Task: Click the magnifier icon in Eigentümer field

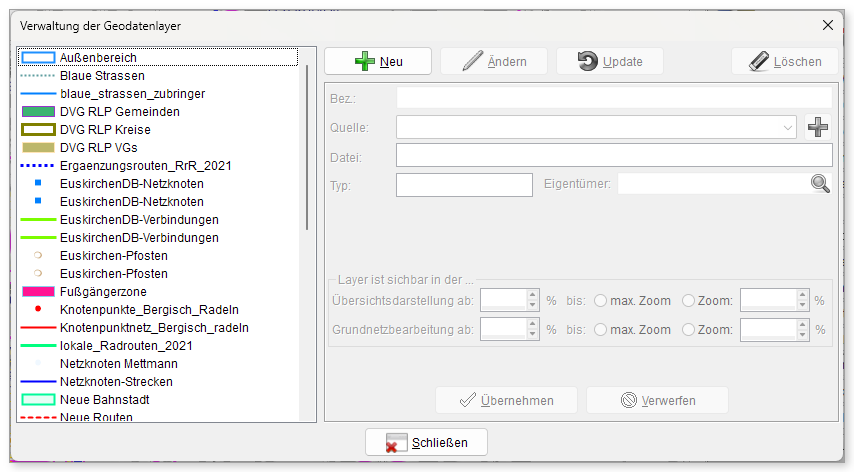Action: pos(820,183)
